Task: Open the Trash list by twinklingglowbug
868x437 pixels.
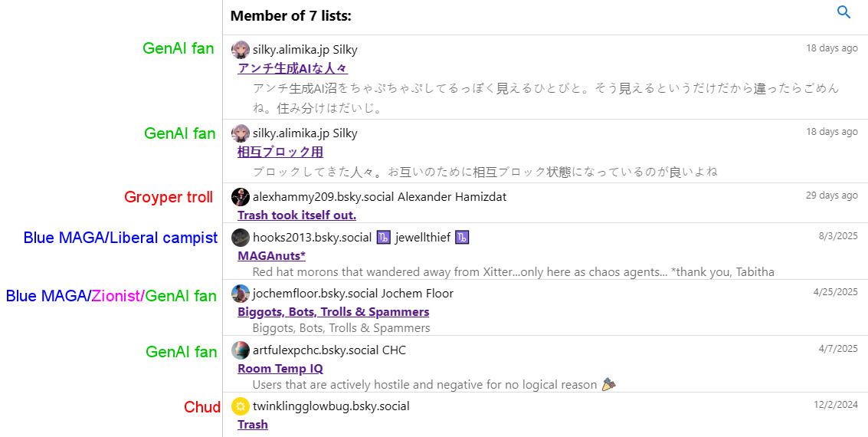Action: click(253, 424)
